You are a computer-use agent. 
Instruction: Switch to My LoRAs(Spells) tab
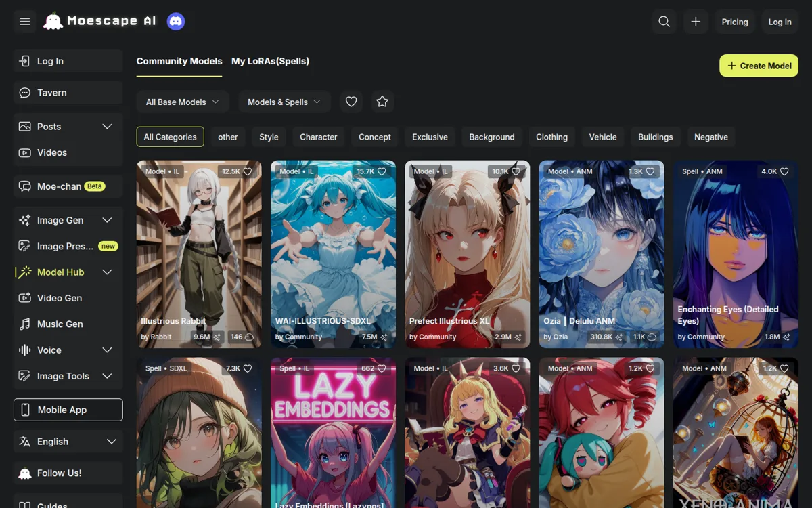click(x=270, y=61)
